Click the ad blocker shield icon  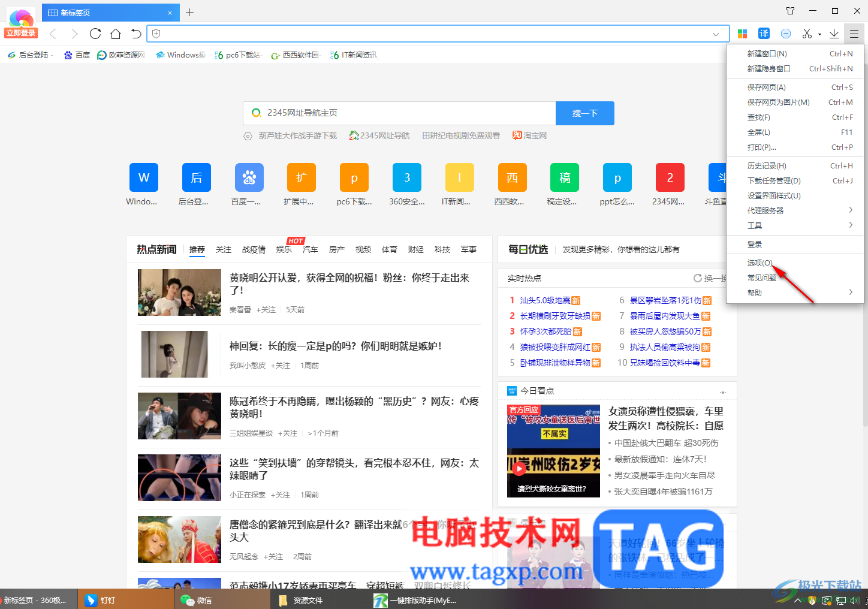[786, 34]
